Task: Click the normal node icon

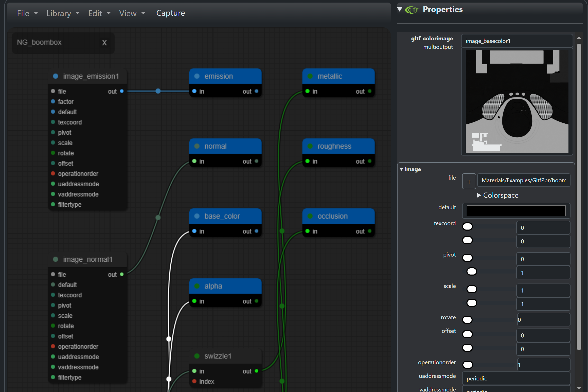Action: click(196, 146)
